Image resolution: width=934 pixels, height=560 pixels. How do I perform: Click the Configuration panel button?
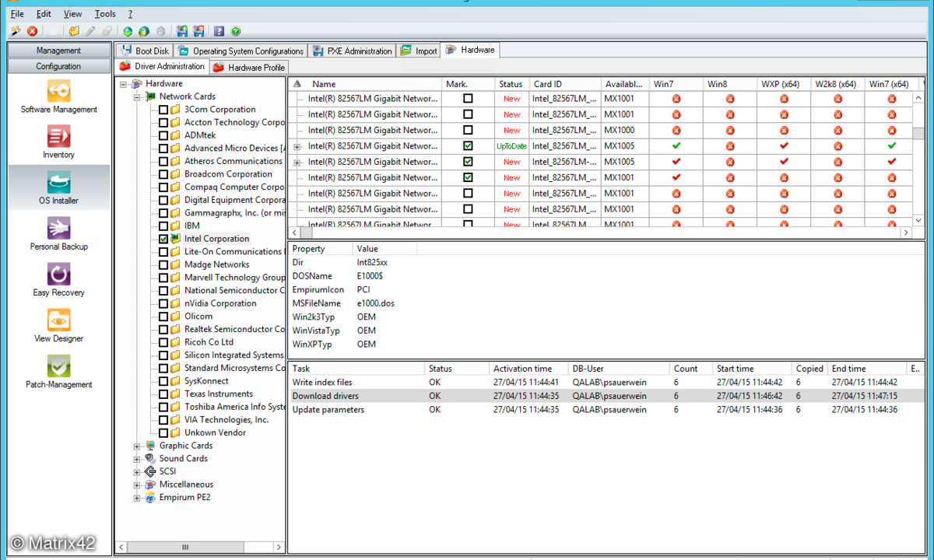click(58, 66)
